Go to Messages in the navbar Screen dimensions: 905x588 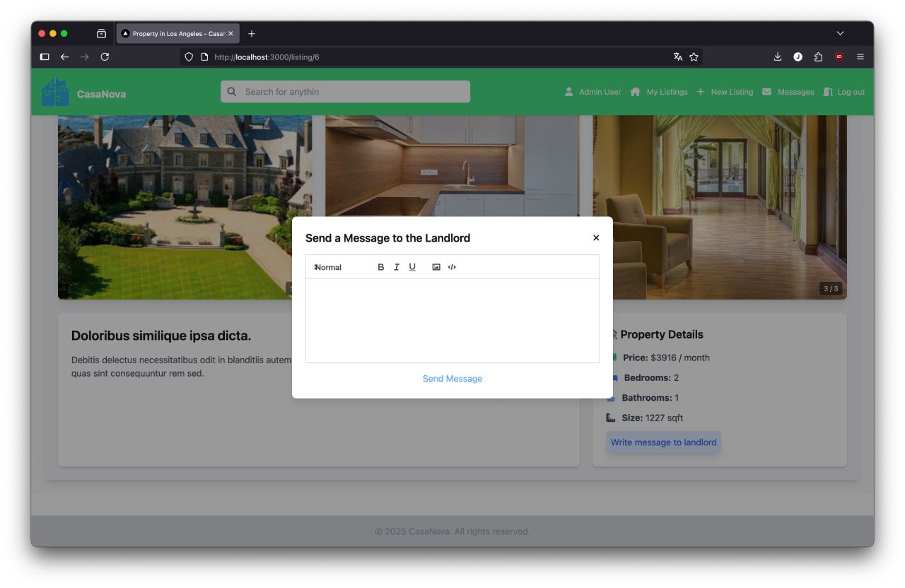(x=788, y=92)
